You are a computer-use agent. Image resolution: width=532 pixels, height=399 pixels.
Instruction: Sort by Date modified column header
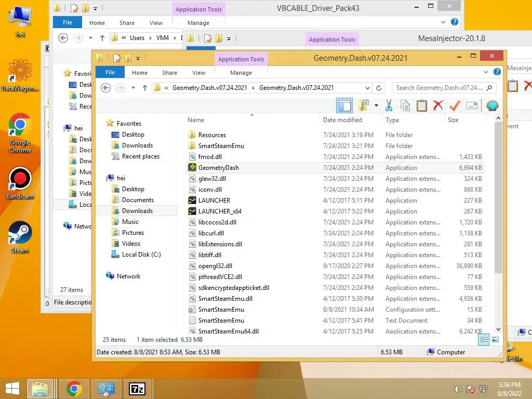coord(351,120)
